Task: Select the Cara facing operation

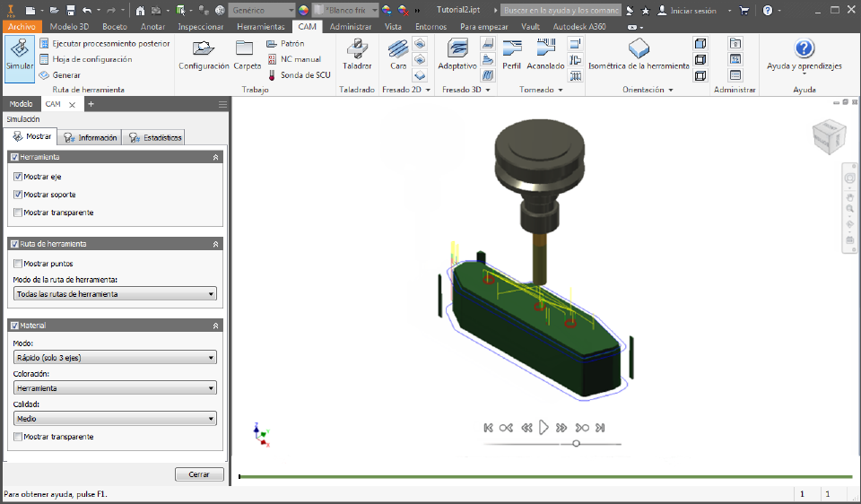Action: coord(398,55)
